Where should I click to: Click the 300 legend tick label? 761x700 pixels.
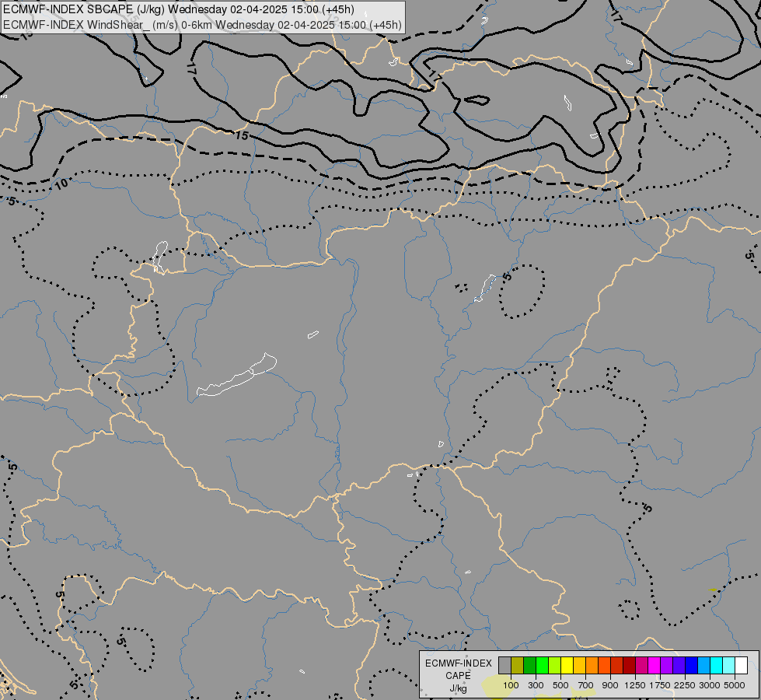click(x=536, y=685)
